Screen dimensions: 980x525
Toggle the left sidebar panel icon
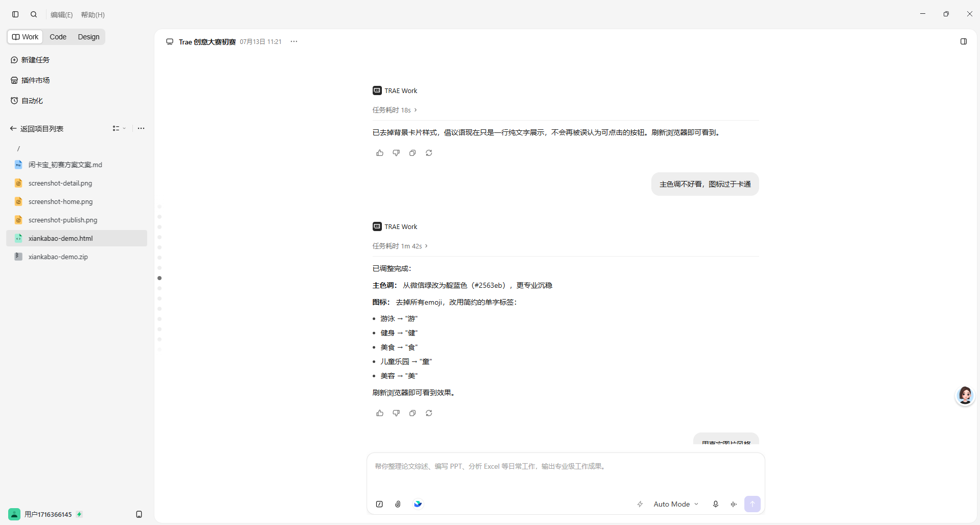(x=15, y=14)
